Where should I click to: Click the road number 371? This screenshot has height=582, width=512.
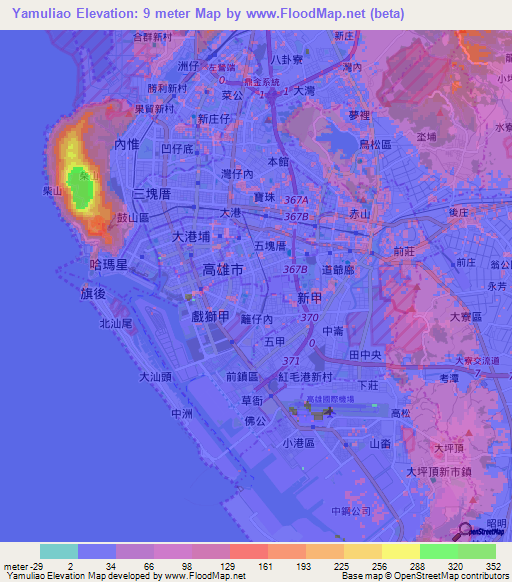[291, 361]
